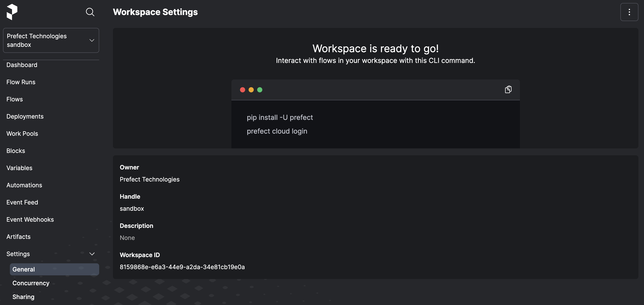The width and height of the screenshot is (644, 305).
Task: Go to Variables
Action: (19, 168)
